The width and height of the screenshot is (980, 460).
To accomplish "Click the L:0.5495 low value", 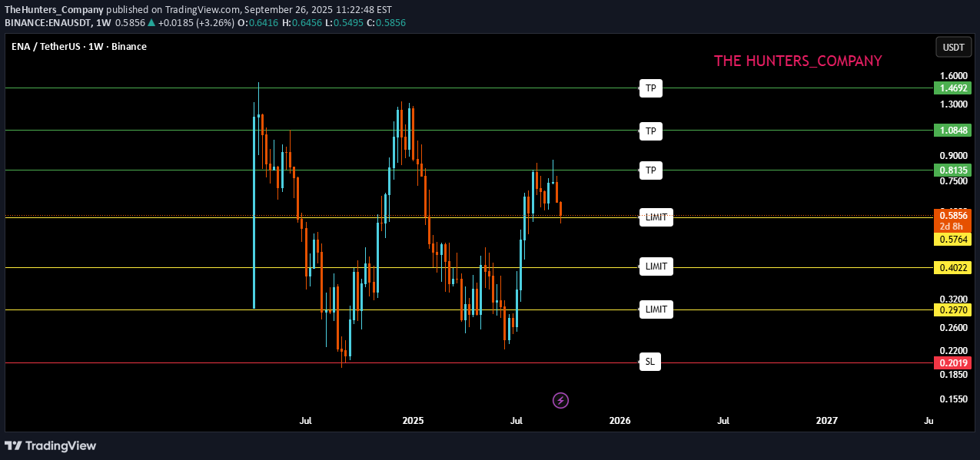I will [344, 23].
